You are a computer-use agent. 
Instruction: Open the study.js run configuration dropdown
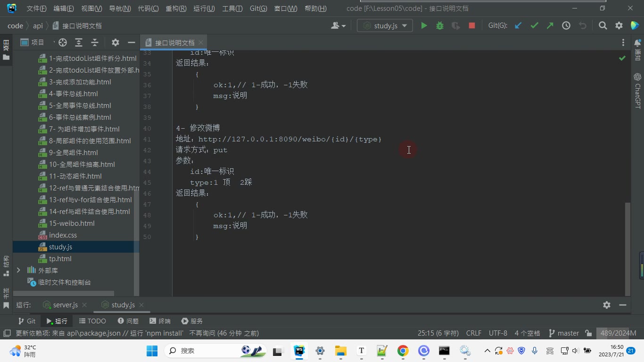pos(385,26)
